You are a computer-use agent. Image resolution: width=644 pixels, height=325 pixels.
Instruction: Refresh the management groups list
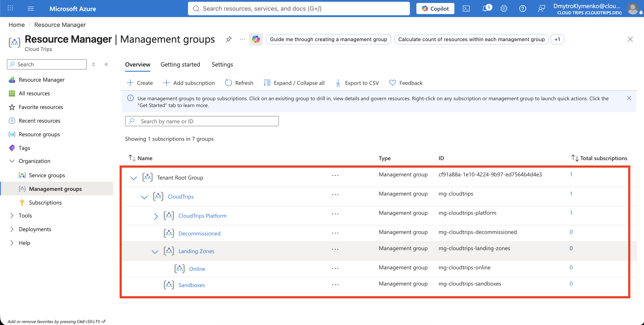pyautogui.click(x=239, y=83)
